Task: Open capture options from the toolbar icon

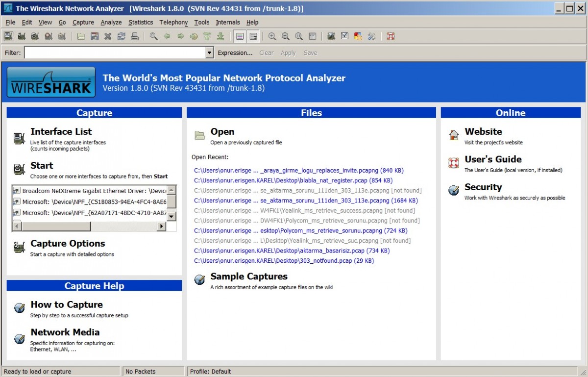Action: tap(22, 36)
